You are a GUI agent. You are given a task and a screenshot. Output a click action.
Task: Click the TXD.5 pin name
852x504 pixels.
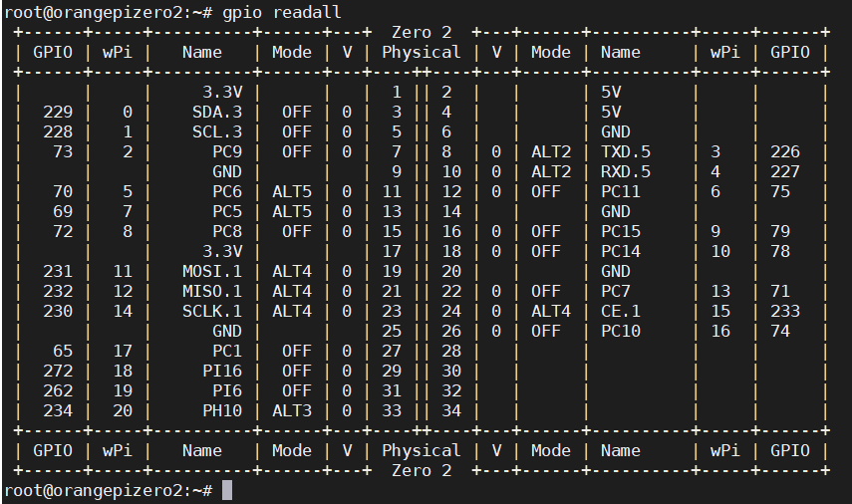click(626, 152)
